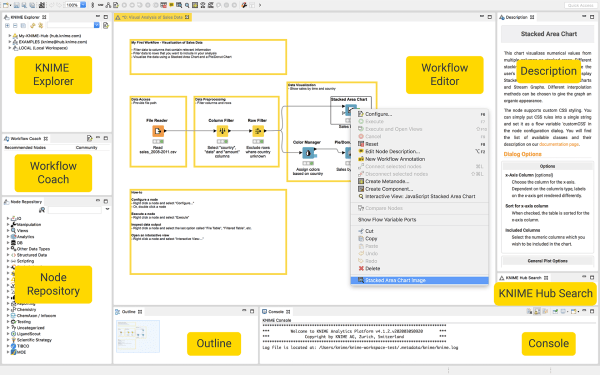Click the toolbar overflow chevron
This screenshot has height=375, width=600.
coord(260,5)
